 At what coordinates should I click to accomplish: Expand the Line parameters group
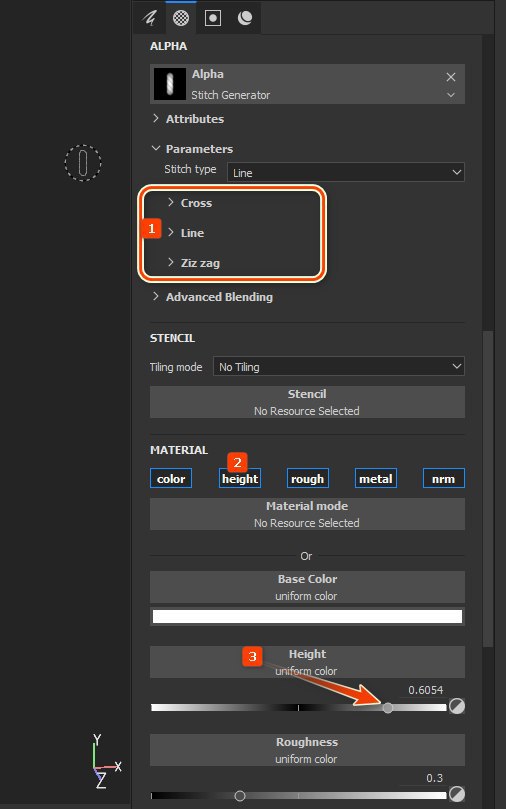171,233
